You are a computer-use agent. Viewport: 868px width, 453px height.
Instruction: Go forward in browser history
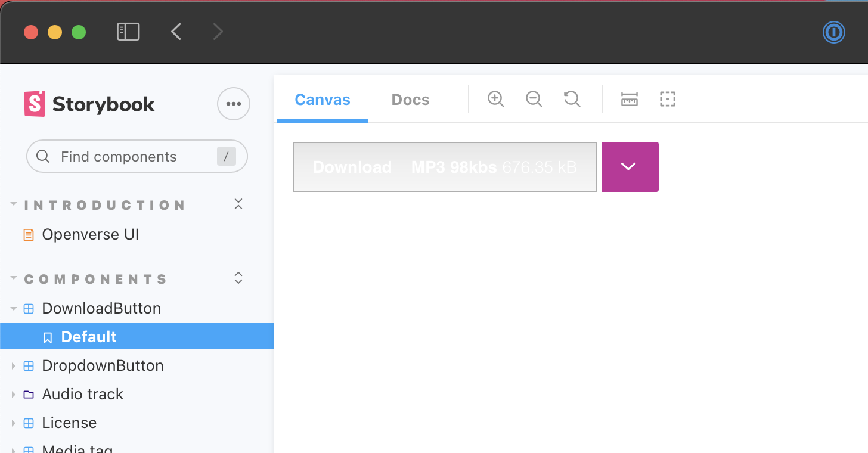coord(218,32)
